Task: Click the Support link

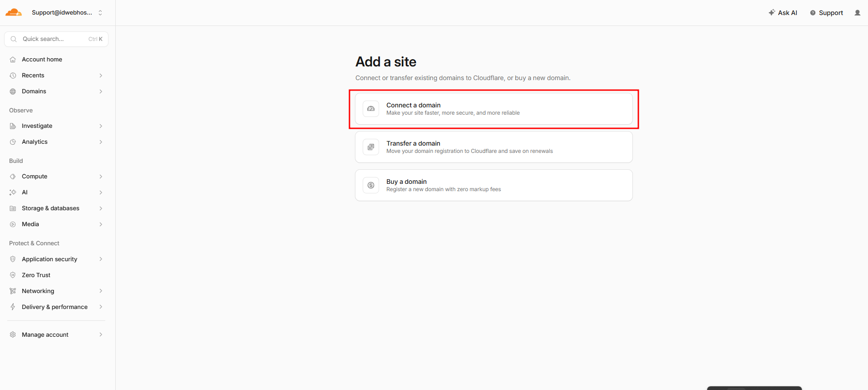Action: coord(827,13)
